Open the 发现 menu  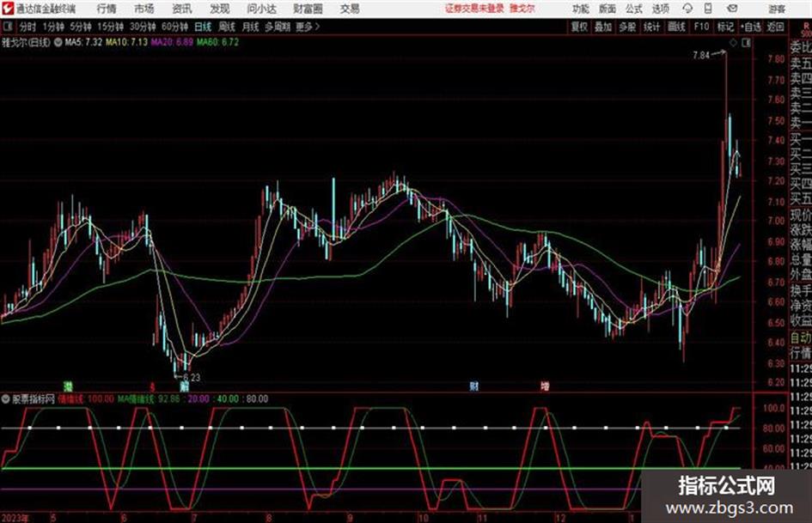(x=220, y=9)
